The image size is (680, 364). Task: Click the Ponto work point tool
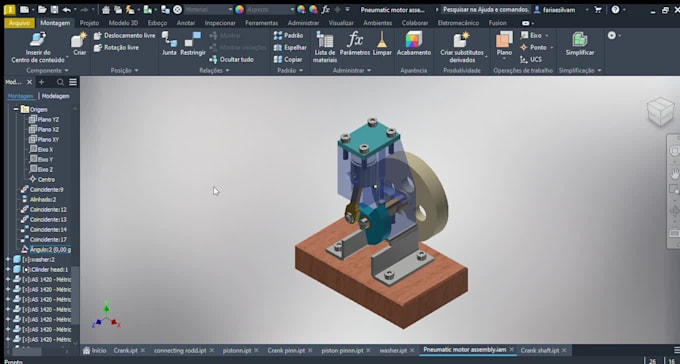(x=533, y=47)
